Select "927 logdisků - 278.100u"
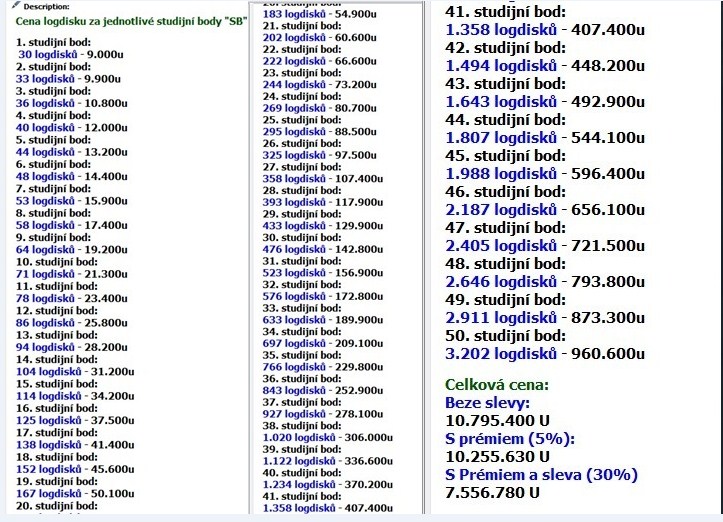This screenshot has width=723, height=522. (323, 414)
